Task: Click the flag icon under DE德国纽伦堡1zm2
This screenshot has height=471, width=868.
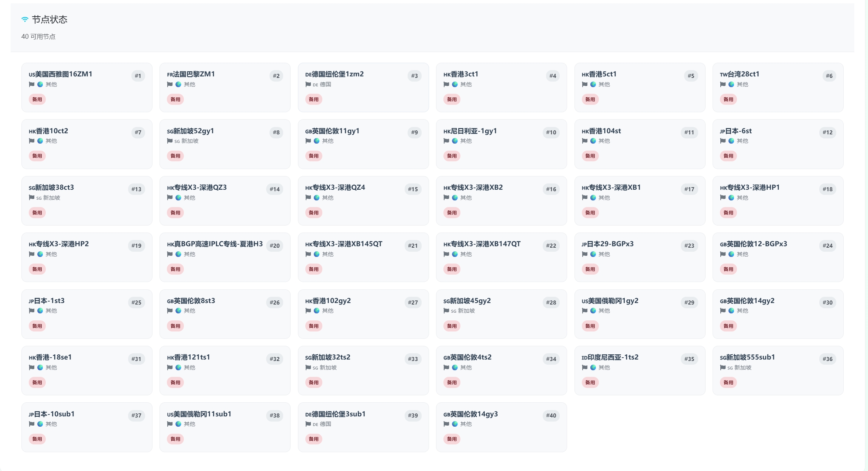Action: click(x=308, y=85)
